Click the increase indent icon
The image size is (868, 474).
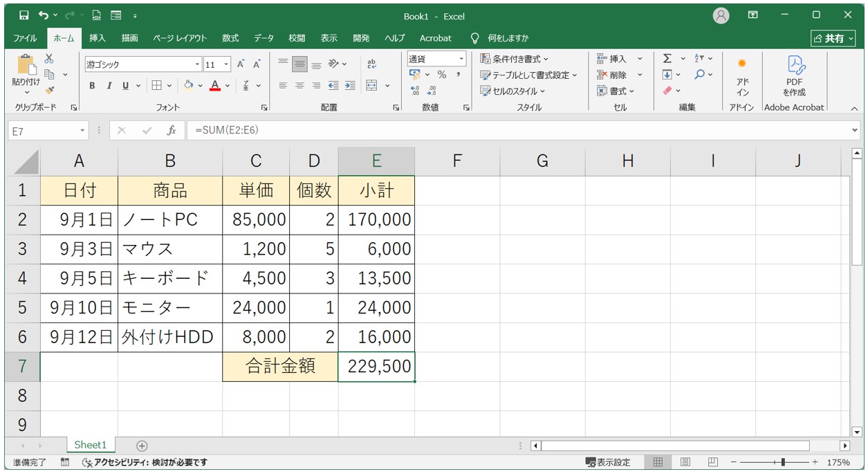click(350, 86)
